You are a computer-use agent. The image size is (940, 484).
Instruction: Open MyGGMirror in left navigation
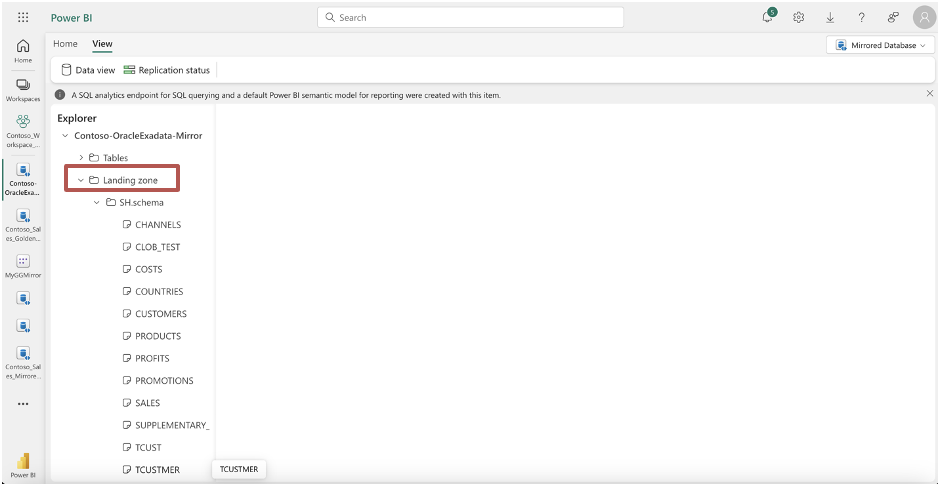tap(23, 266)
